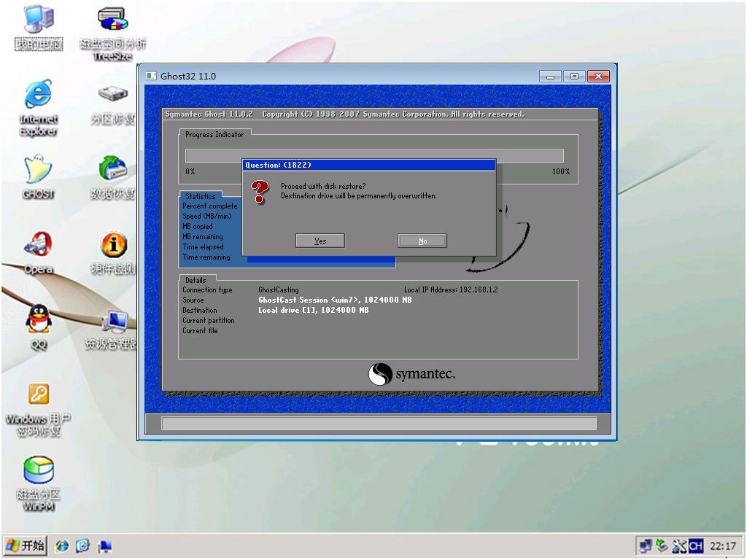Click the Symantec logo
The width and height of the screenshot is (747, 560).
tap(412, 374)
